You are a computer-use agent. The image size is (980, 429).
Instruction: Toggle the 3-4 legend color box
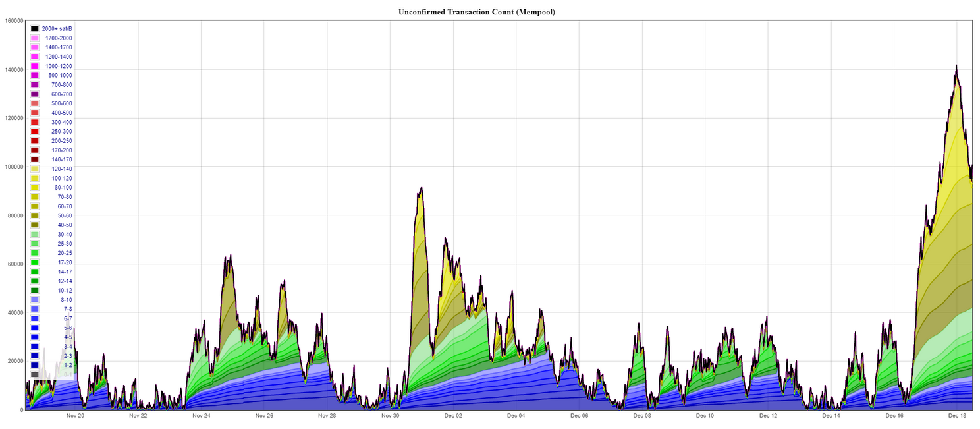[35, 347]
